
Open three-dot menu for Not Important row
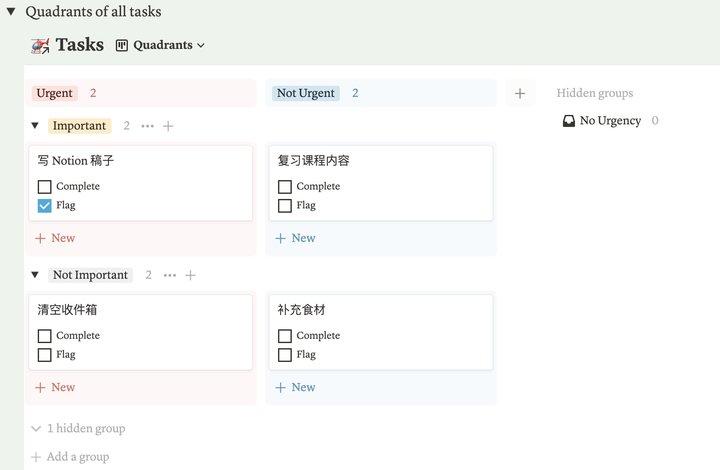pyautogui.click(x=170, y=275)
